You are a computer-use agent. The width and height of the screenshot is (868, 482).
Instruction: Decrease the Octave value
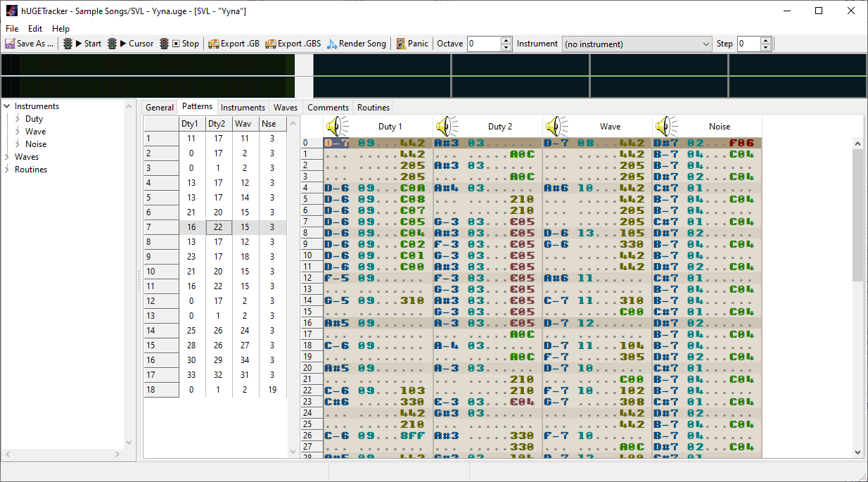coord(506,47)
